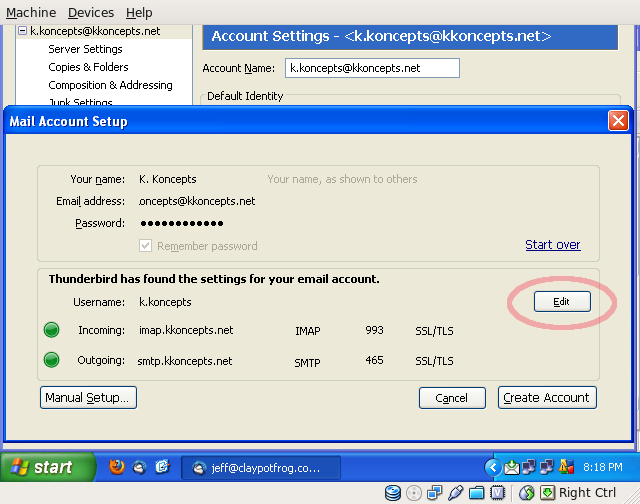Click the IMAP protocol label

[x=308, y=331]
